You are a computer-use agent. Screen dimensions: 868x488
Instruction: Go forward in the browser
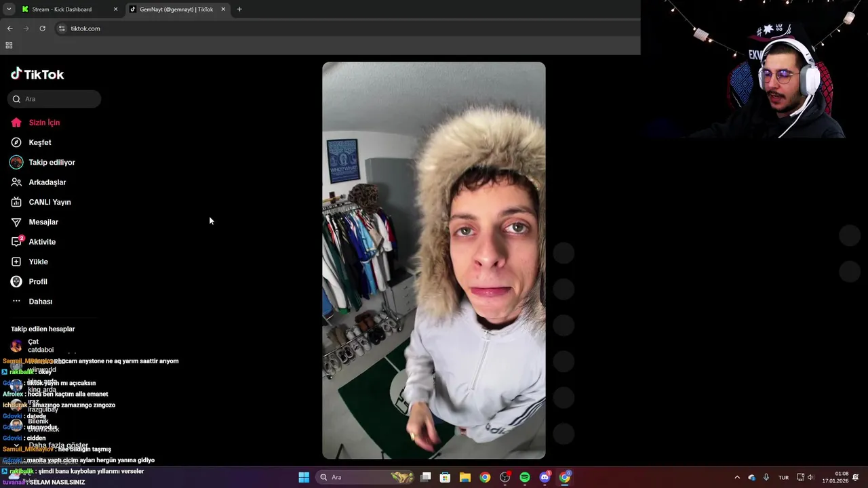pyautogui.click(x=26, y=28)
